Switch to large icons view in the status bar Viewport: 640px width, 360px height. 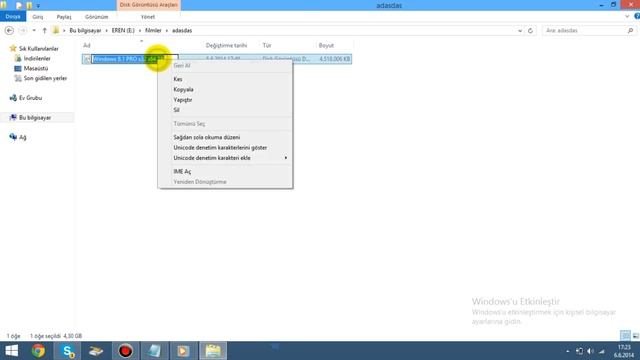click(636, 336)
